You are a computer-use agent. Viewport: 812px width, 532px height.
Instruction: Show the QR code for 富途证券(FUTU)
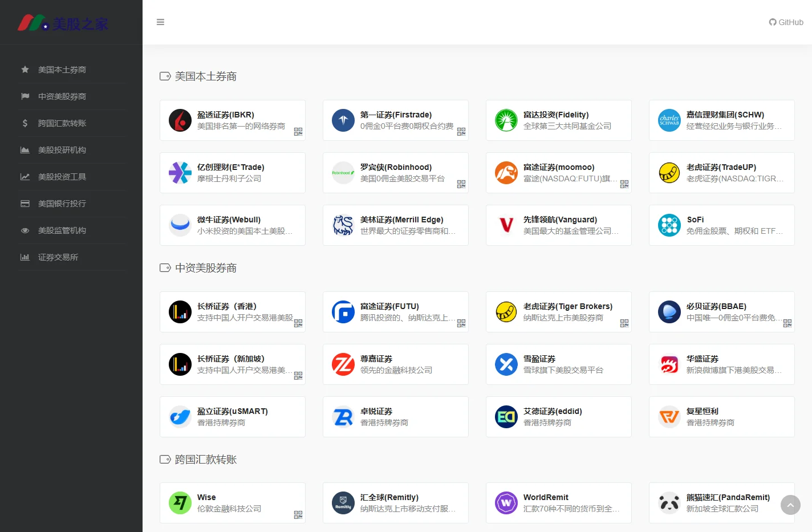pos(461,323)
